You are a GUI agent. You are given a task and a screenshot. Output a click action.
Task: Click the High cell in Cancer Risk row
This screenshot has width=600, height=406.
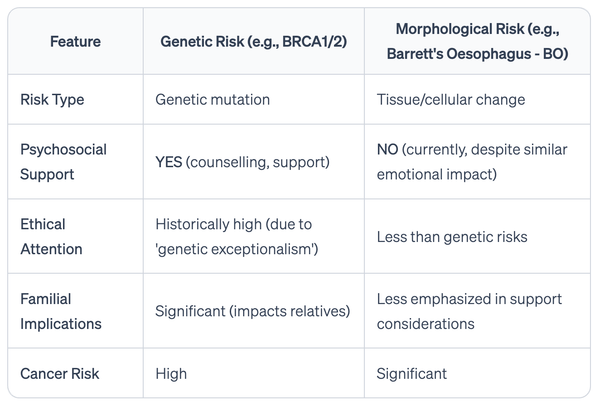click(x=171, y=374)
